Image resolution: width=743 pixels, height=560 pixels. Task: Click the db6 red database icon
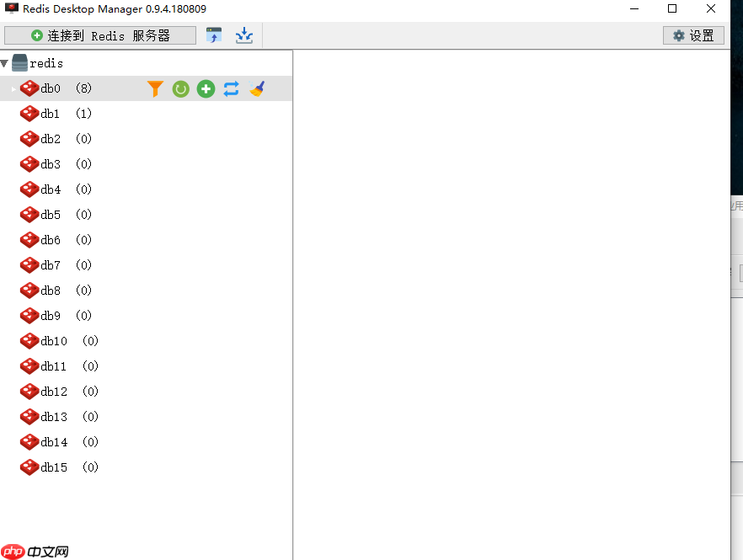[29, 240]
